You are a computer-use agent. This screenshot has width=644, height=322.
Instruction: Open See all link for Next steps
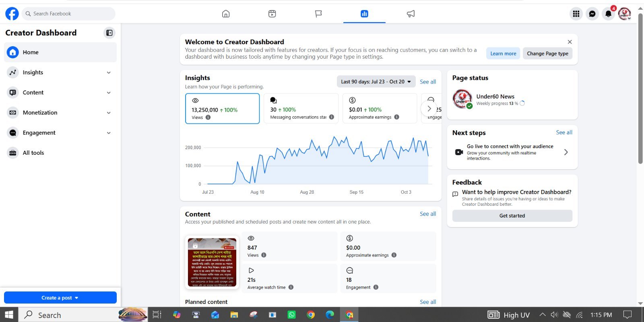(564, 132)
